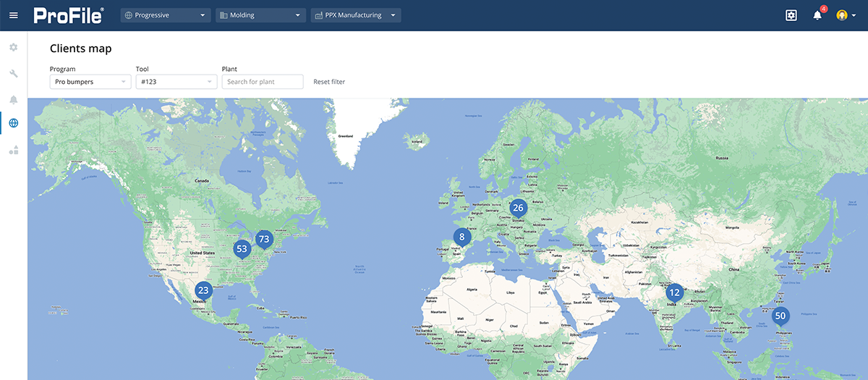
Task: Select the gear icon in sidebar
Action: click(13, 47)
